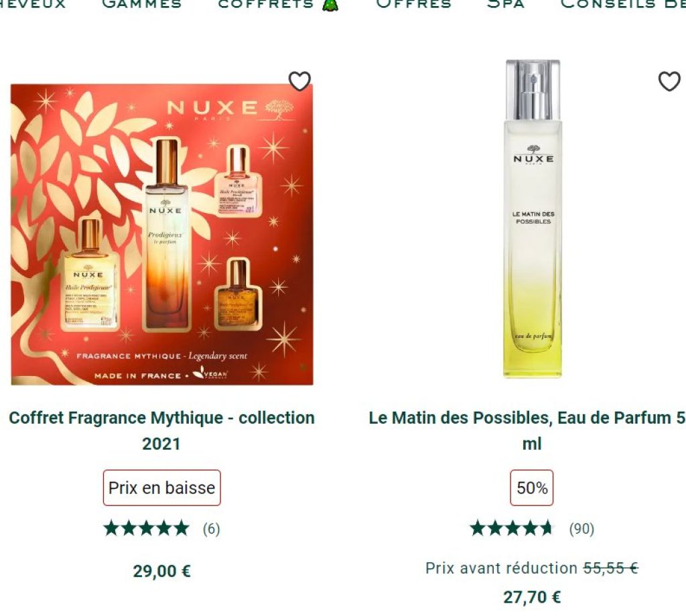Image resolution: width=686 pixels, height=616 pixels.
Task: Click the star rating of Le Matin des Possibles
Action: pyautogui.click(x=512, y=528)
